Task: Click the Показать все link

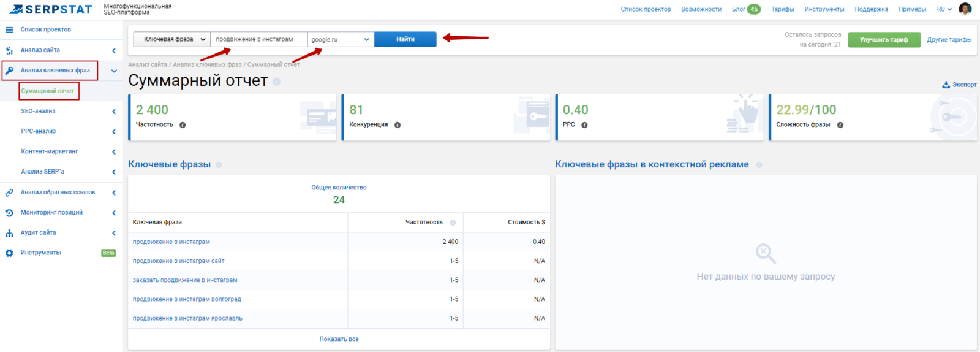Action: pyautogui.click(x=339, y=339)
